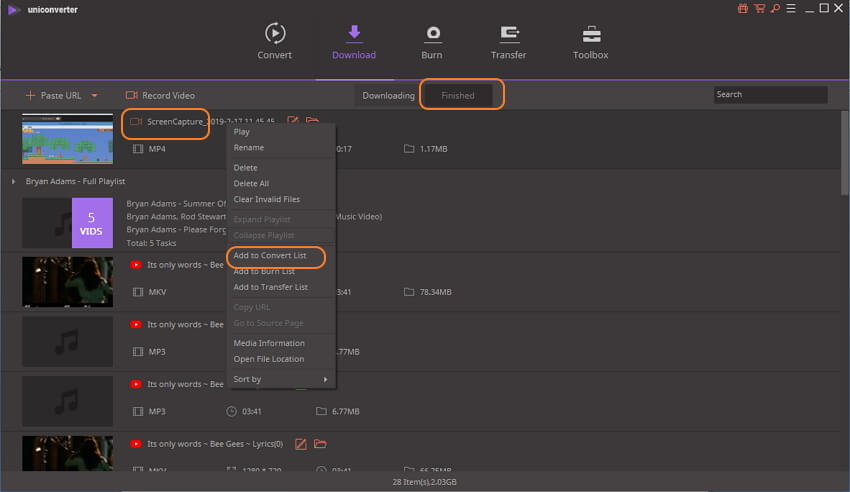Open the Paste URL dropdown arrow
Screen dimensions: 850x492
tap(94, 95)
